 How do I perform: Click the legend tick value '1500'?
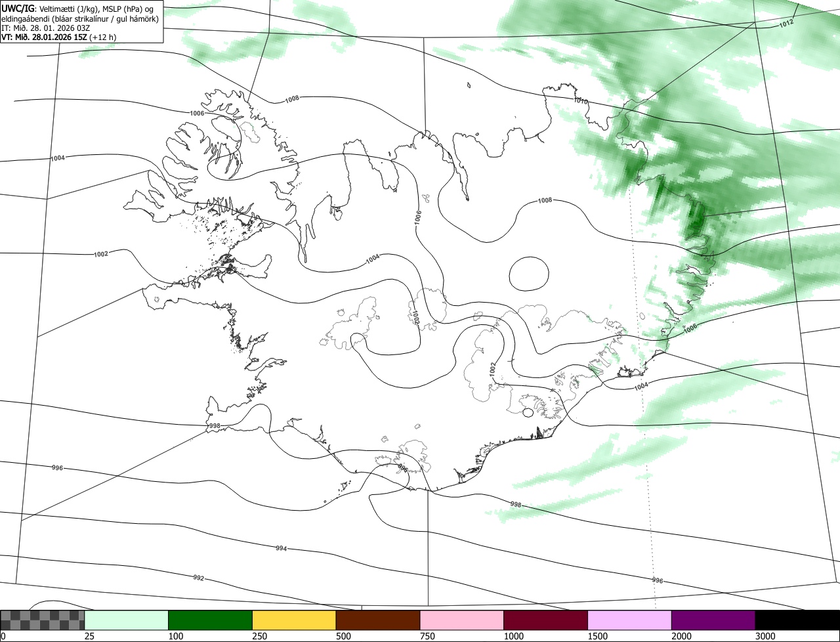point(598,636)
